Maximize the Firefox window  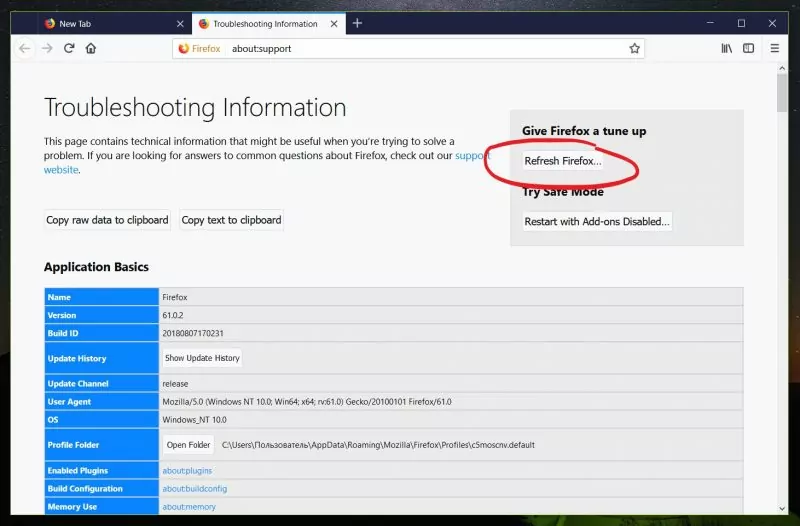741,23
